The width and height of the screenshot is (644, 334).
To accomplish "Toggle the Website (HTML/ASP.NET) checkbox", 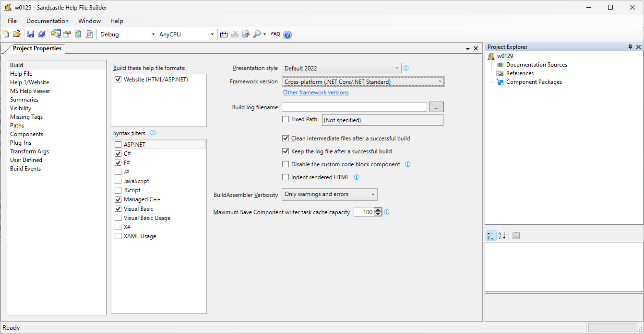I will click(118, 80).
